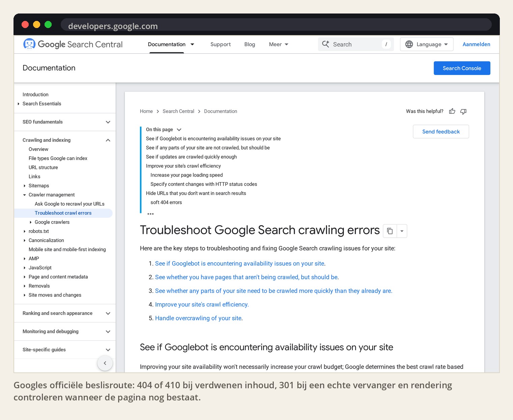Open the Language dropdown
The width and height of the screenshot is (513, 420).
[x=427, y=44]
